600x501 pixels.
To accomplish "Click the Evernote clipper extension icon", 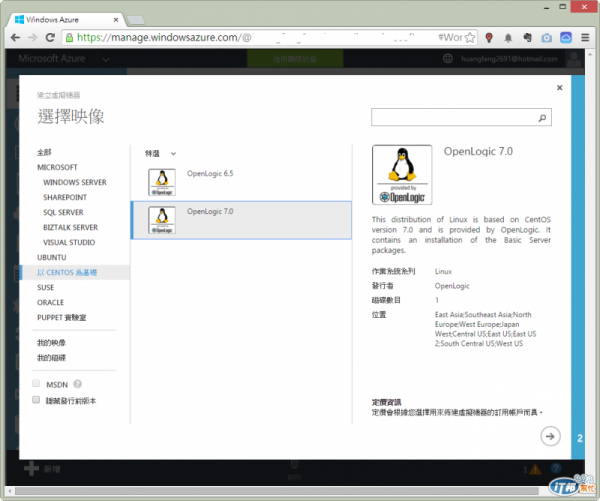I will pos(527,38).
